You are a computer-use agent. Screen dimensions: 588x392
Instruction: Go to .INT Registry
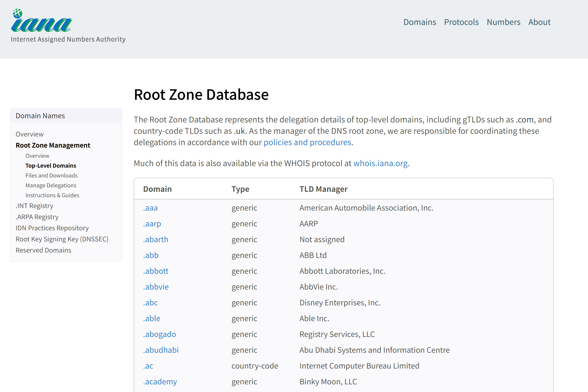tap(35, 206)
